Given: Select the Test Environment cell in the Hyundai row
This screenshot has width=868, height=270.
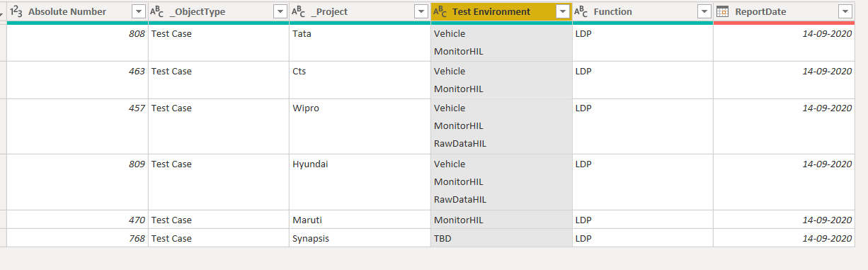Looking at the screenshot, I should 501,182.
